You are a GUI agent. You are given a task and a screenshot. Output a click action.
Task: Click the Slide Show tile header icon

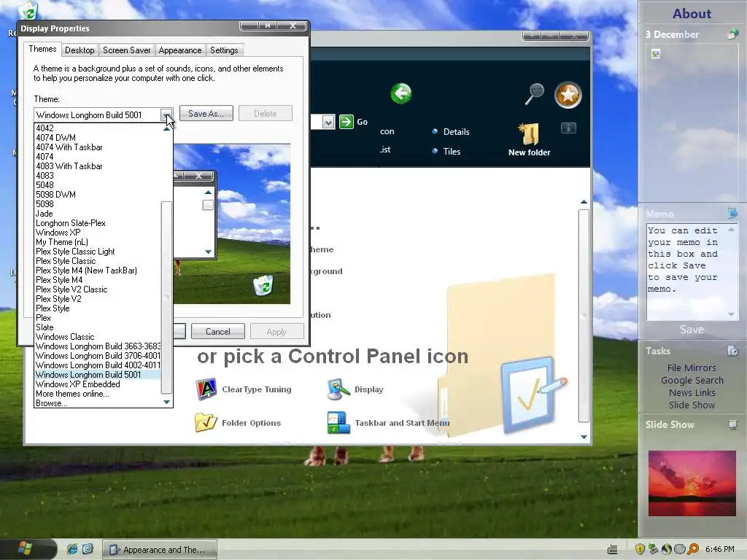(732, 425)
